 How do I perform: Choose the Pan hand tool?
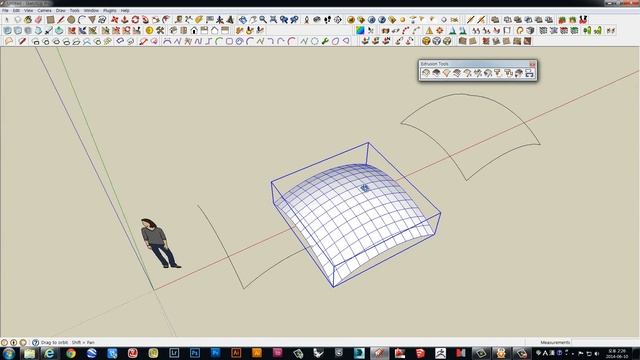pos(253,20)
